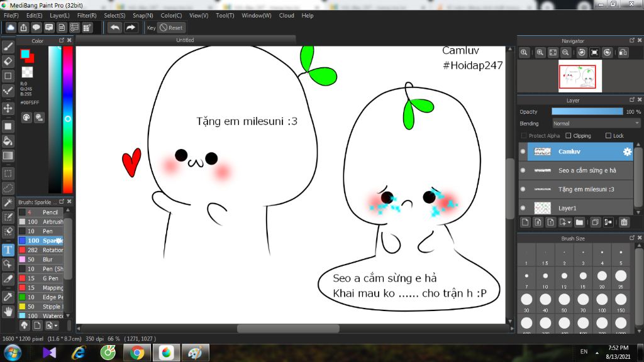
Task: Click the export/share icon in top toolbar
Action: [x=23, y=28]
